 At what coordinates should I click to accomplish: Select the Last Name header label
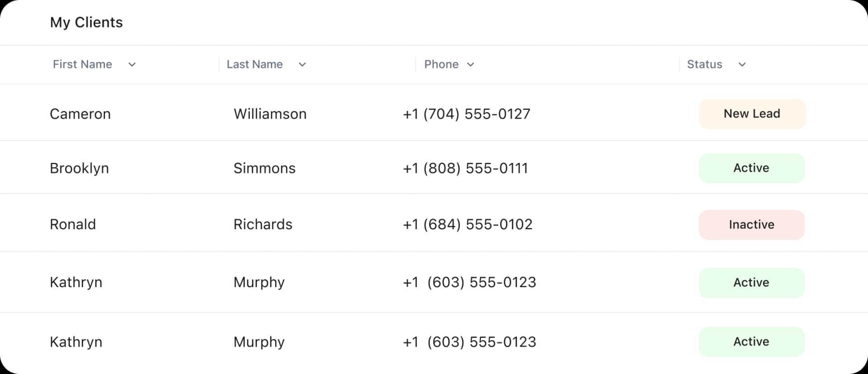pos(255,64)
